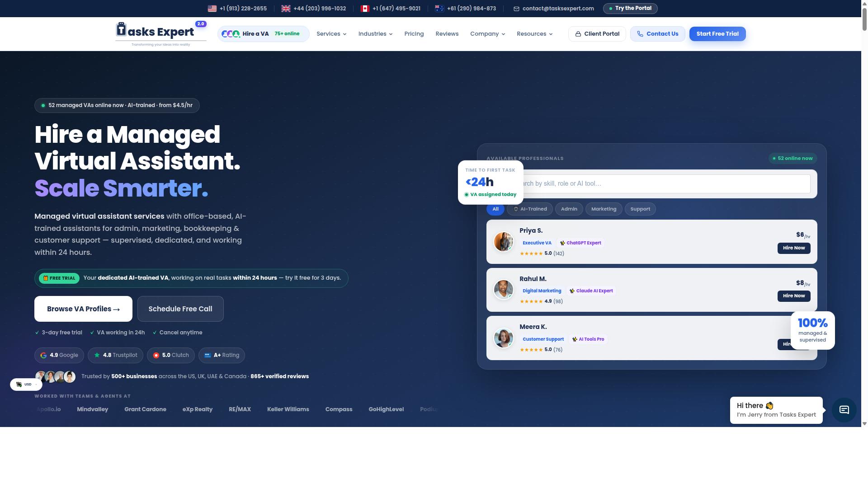
Task: Click the Contact Us button
Action: 658,34
